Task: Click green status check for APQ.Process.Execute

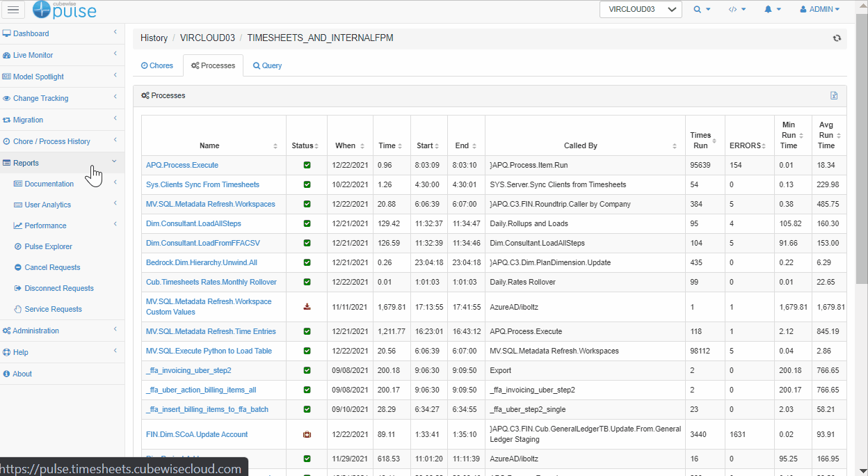Action: (307, 166)
